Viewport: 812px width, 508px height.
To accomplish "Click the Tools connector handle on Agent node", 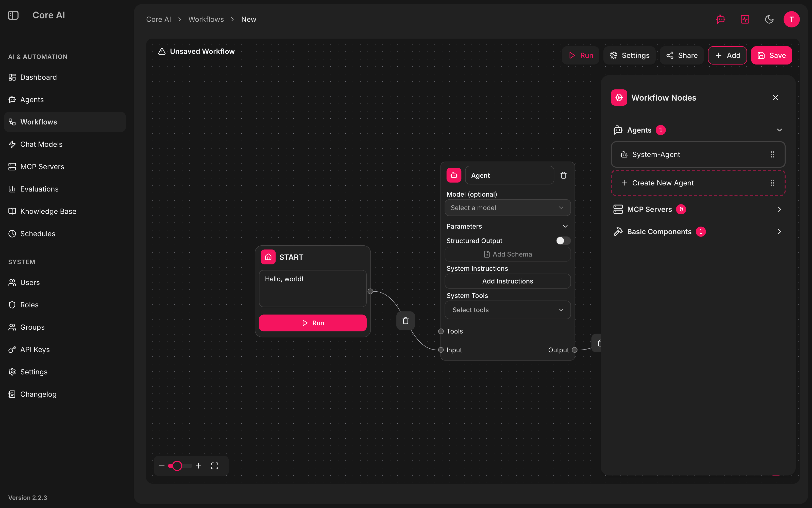I will tap(441, 331).
